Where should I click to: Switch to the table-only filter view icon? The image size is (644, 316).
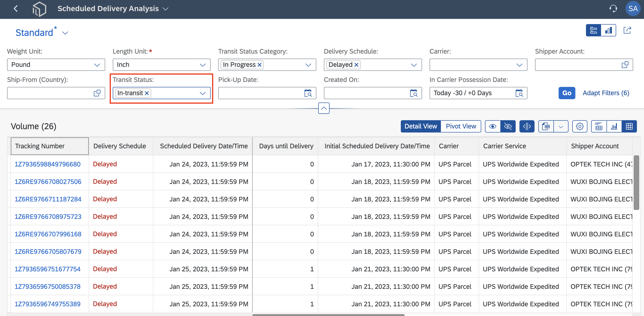tap(593, 30)
